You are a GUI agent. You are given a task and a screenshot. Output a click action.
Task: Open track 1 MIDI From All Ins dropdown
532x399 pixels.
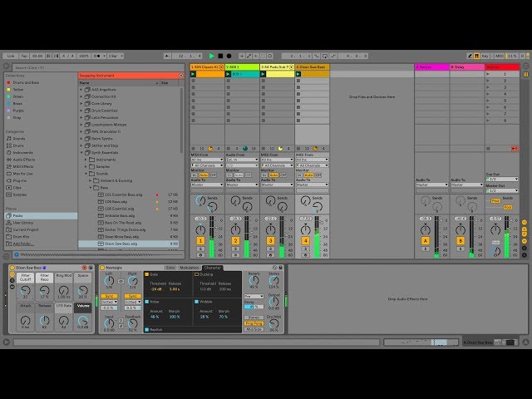207,160
